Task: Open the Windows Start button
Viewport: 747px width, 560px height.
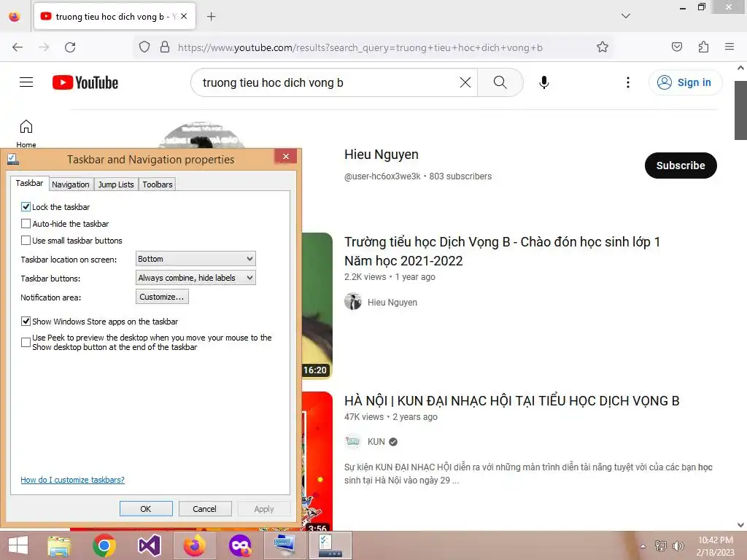Action: (x=18, y=545)
